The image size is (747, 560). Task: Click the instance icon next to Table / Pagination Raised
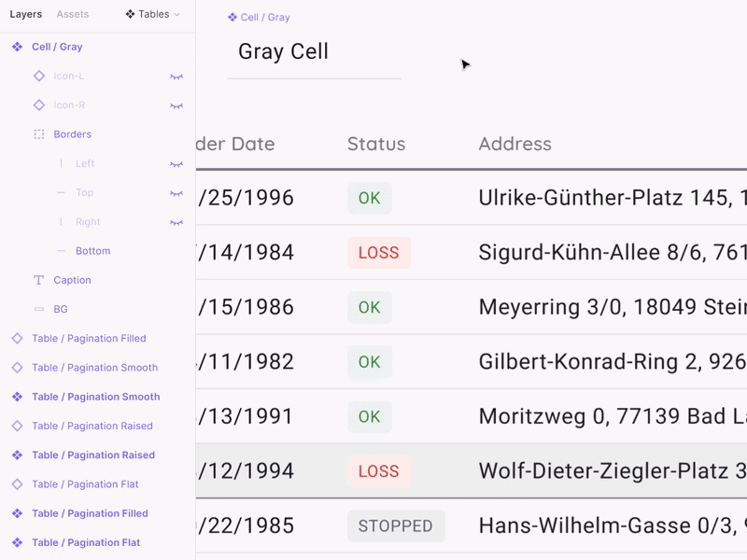pyautogui.click(x=15, y=426)
